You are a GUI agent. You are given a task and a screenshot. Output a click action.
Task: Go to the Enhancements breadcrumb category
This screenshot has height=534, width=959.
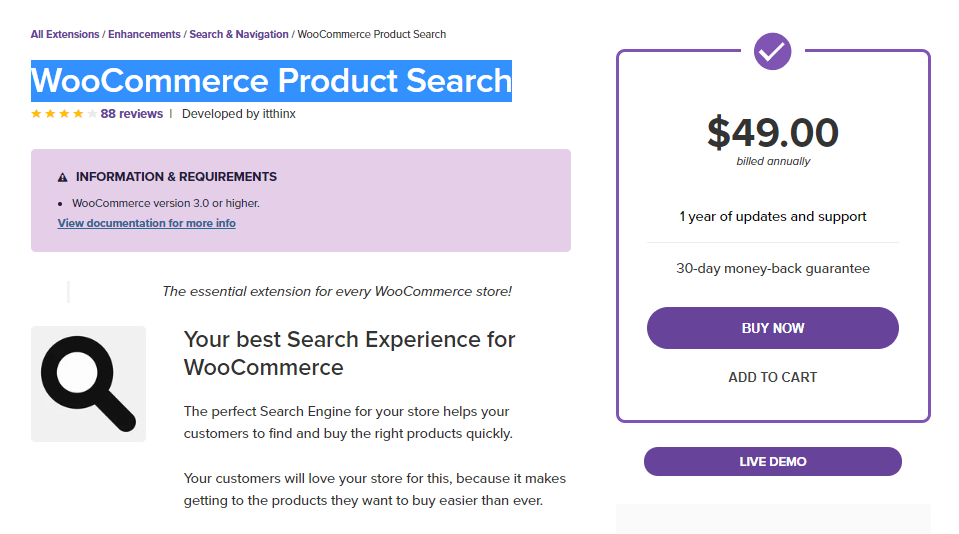tap(144, 34)
